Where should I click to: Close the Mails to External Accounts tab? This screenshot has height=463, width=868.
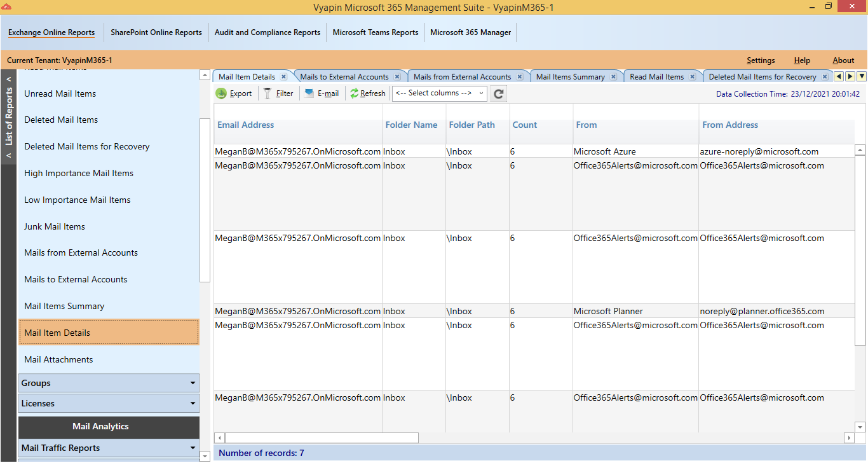point(397,76)
